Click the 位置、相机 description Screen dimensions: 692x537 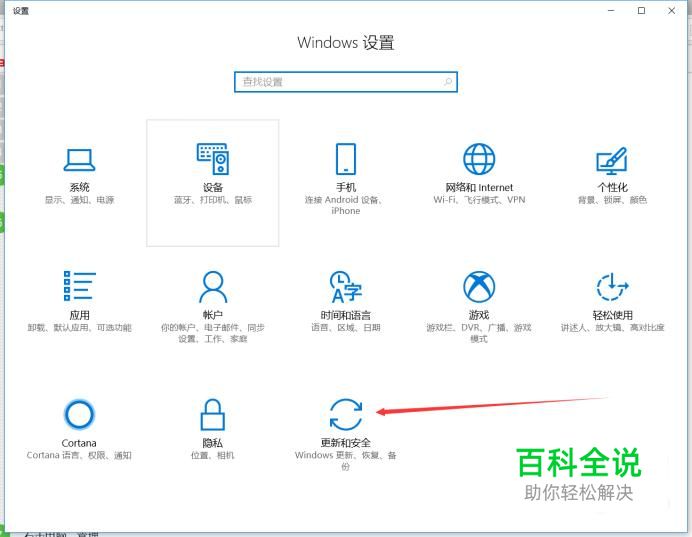[213, 455]
